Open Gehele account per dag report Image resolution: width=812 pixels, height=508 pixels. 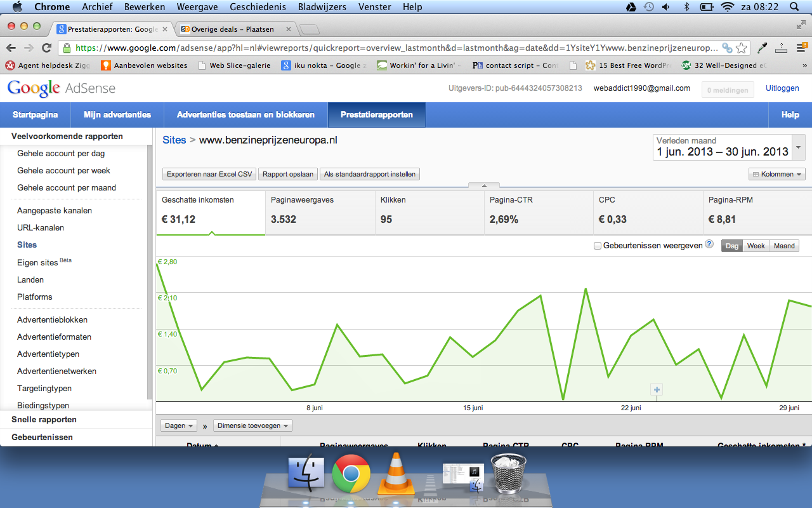tap(61, 154)
